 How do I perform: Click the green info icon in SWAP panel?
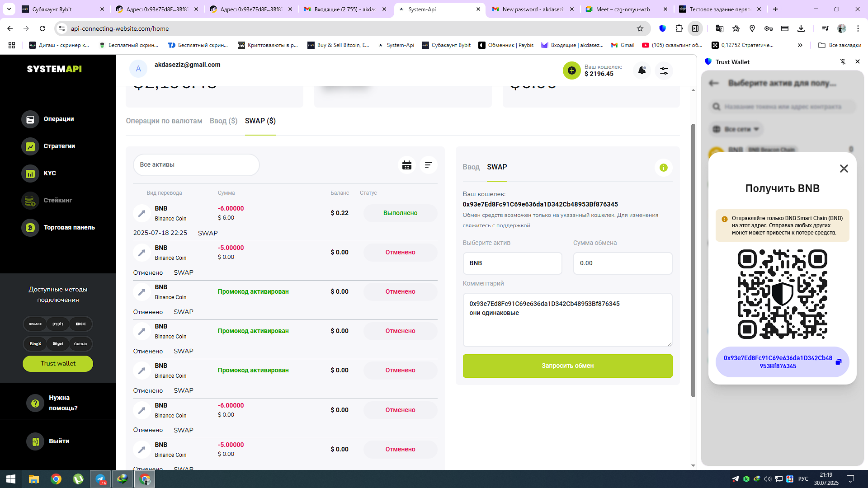[x=663, y=168]
